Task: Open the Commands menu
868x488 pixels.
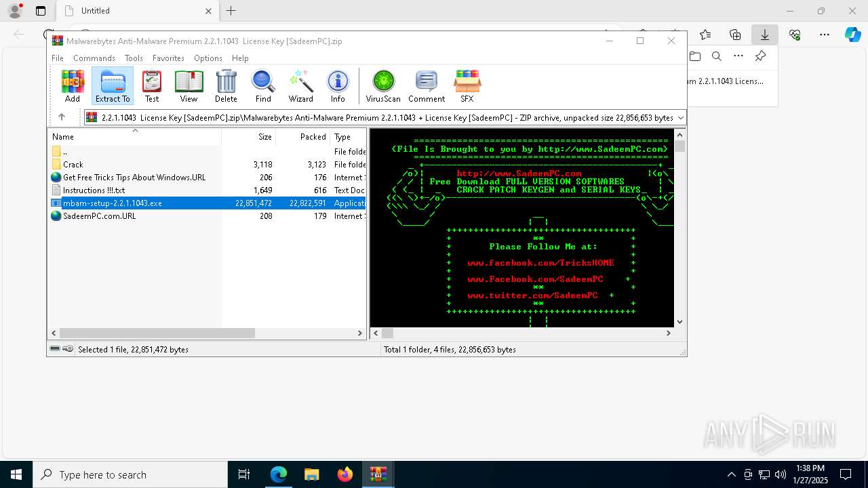Action: [94, 58]
